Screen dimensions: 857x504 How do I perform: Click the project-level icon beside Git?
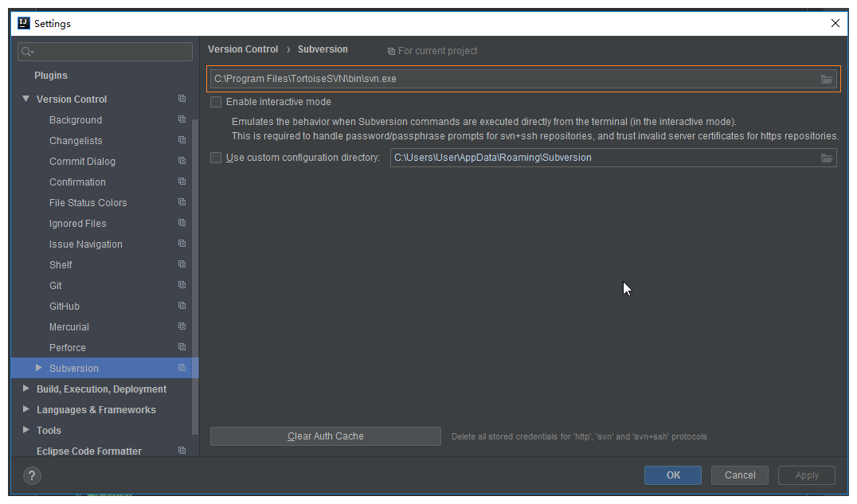pyautogui.click(x=182, y=285)
